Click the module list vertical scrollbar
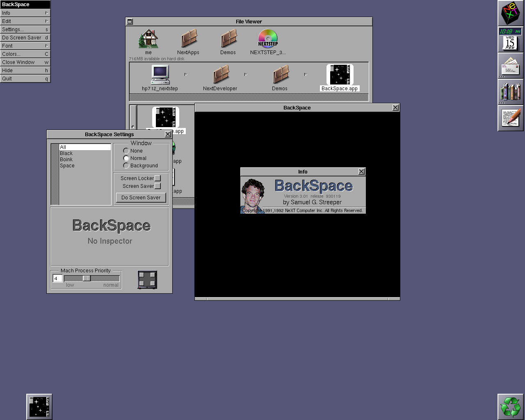 point(55,174)
